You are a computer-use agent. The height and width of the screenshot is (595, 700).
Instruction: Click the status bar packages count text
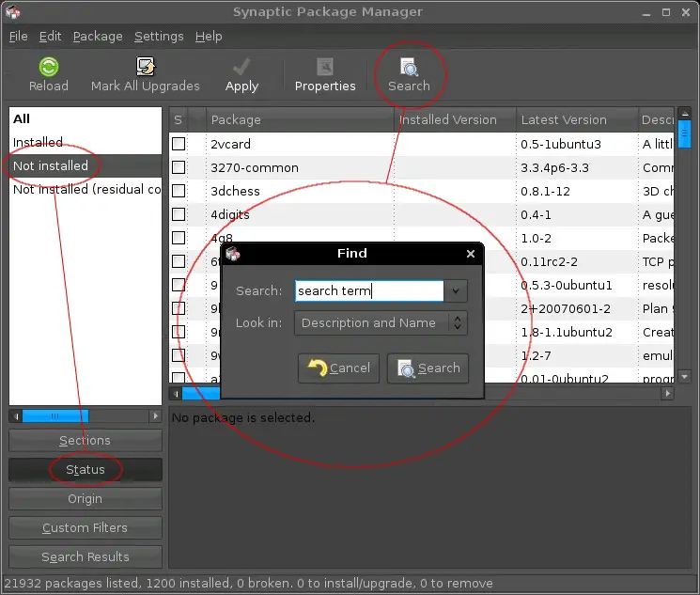(x=248, y=583)
